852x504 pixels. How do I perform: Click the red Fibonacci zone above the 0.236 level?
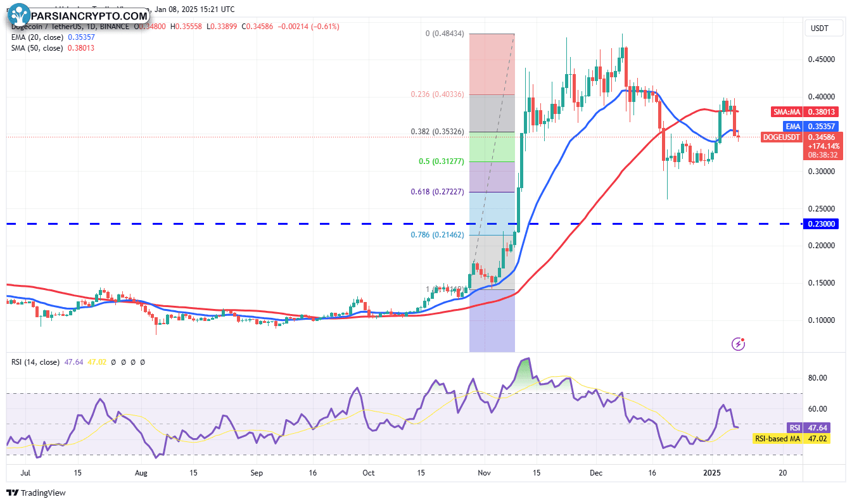click(x=492, y=64)
